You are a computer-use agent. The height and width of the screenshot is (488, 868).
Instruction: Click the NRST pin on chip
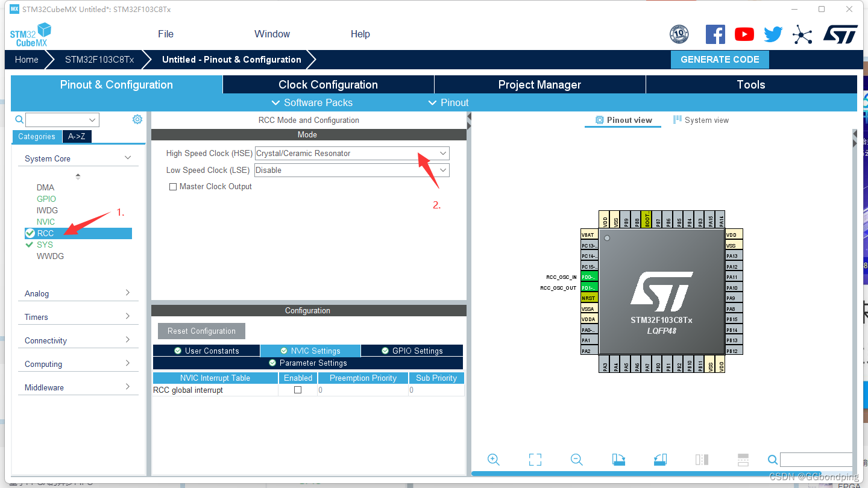(x=589, y=298)
